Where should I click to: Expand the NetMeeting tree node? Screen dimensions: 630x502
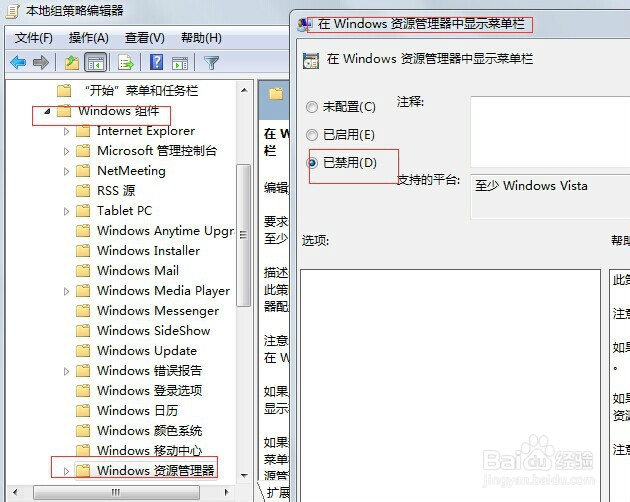[x=66, y=171]
